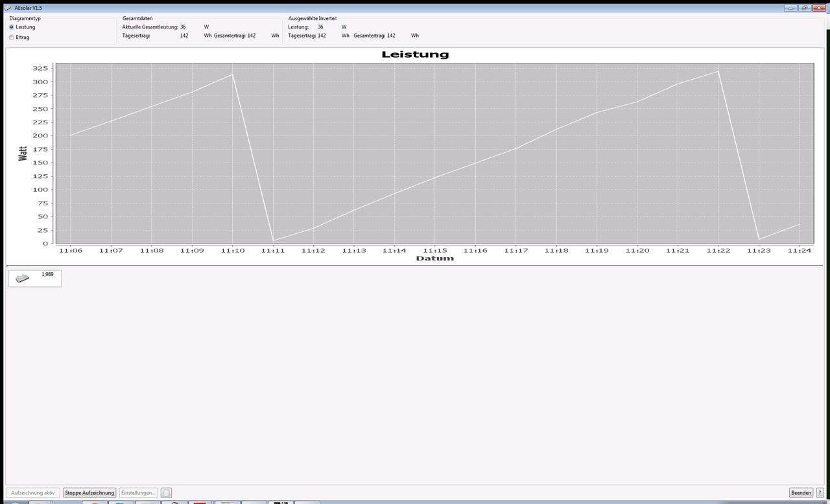The width and height of the screenshot is (830, 504).
Task: Click the power curve peak at 11:22
Action: point(718,71)
